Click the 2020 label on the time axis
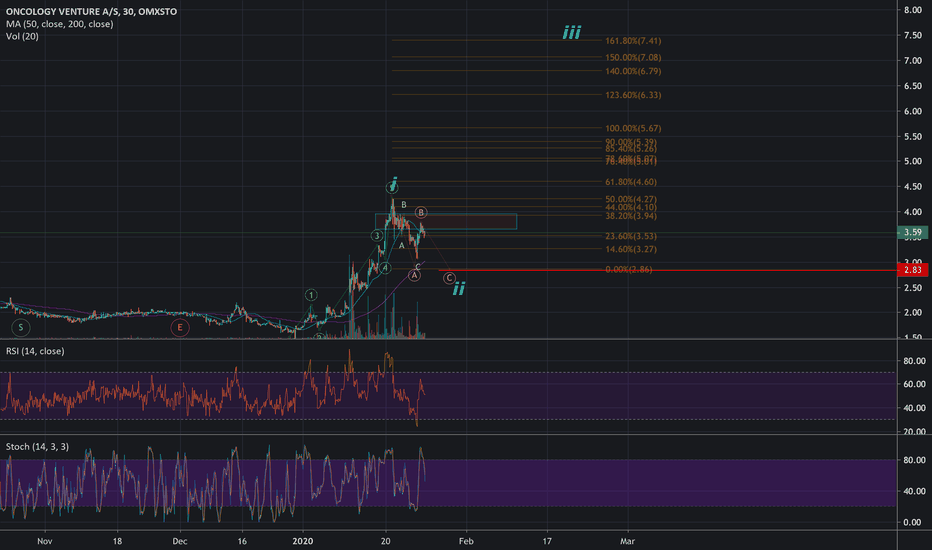 [x=303, y=541]
